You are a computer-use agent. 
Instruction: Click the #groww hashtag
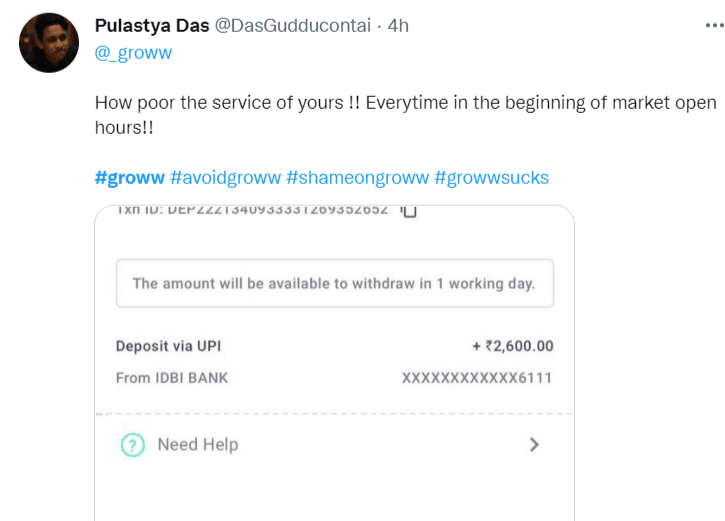coord(129,178)
